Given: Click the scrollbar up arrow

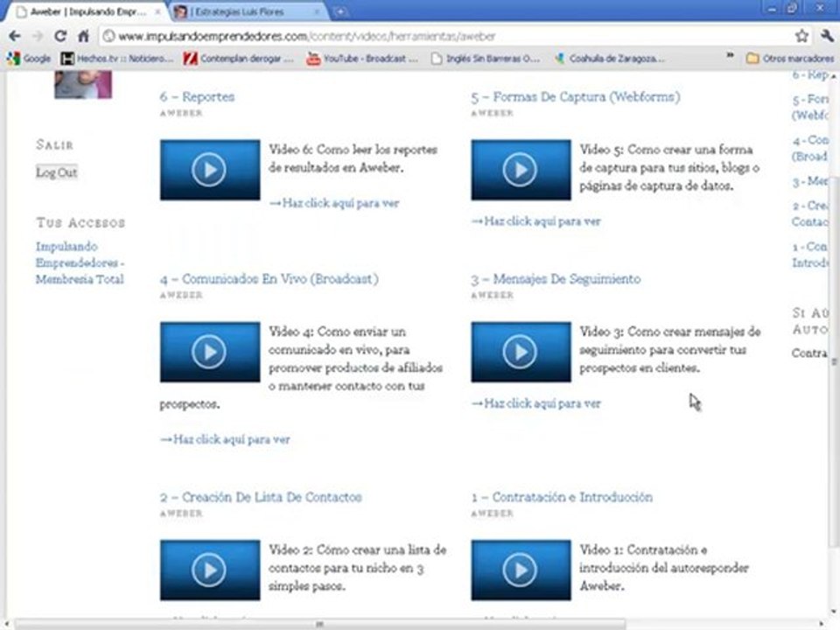Looking at the screenshot, I should tap(834, 76).
